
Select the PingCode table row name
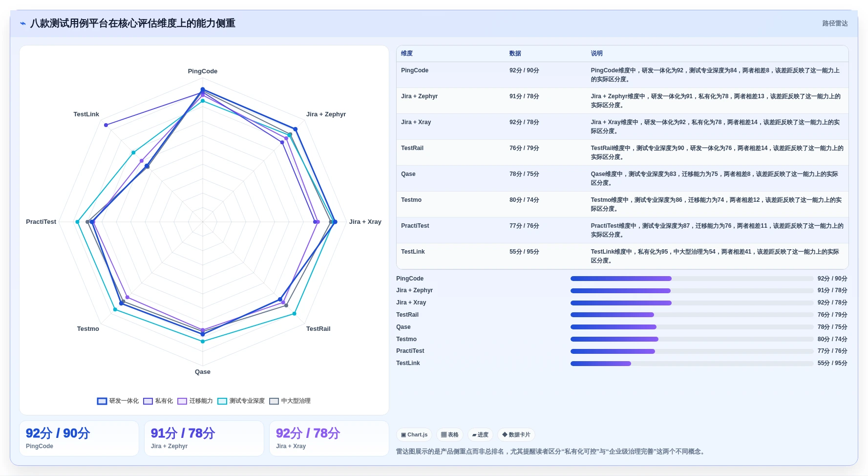tap(415, 70)
